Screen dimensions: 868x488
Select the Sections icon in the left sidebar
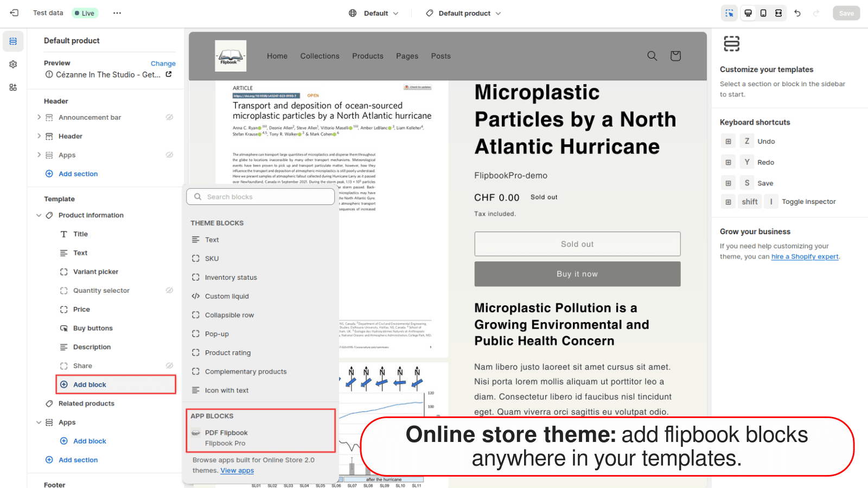click(12, 41)
